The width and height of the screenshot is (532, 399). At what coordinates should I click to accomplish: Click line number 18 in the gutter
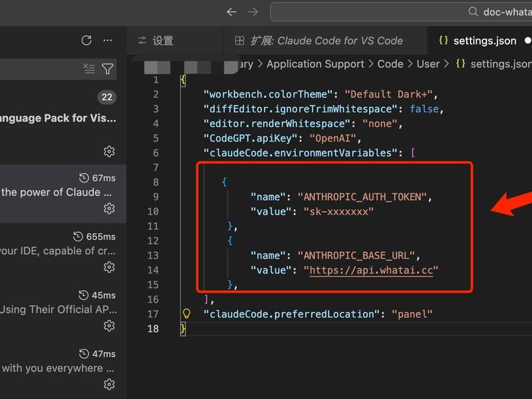153,329
